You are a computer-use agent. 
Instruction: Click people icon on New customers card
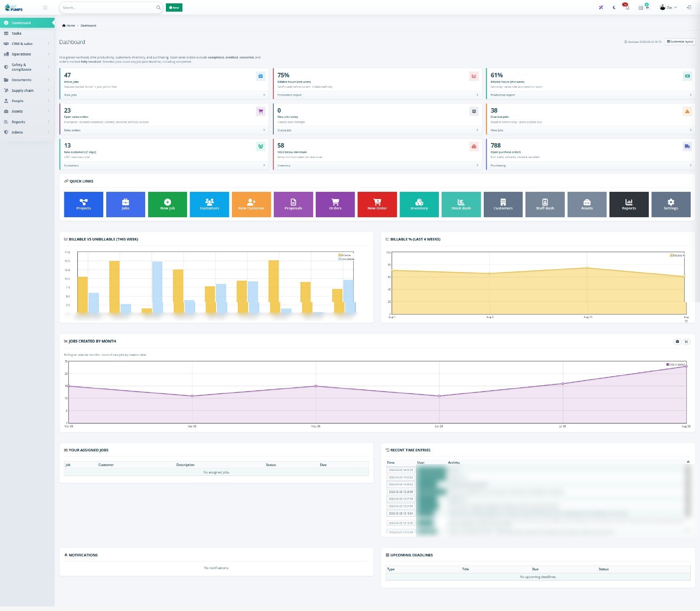pyautogui.click(x=261, y=147)
